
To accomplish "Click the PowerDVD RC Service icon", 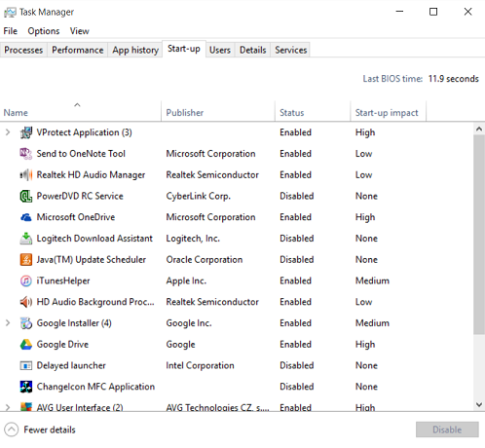I will (x=26, y=196).
